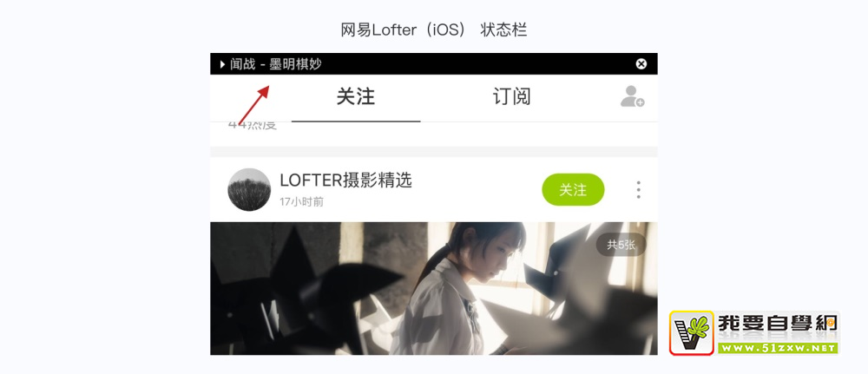
Task: Open the photo of the girl
Action: pyautogui.click(x=434, y=288)
